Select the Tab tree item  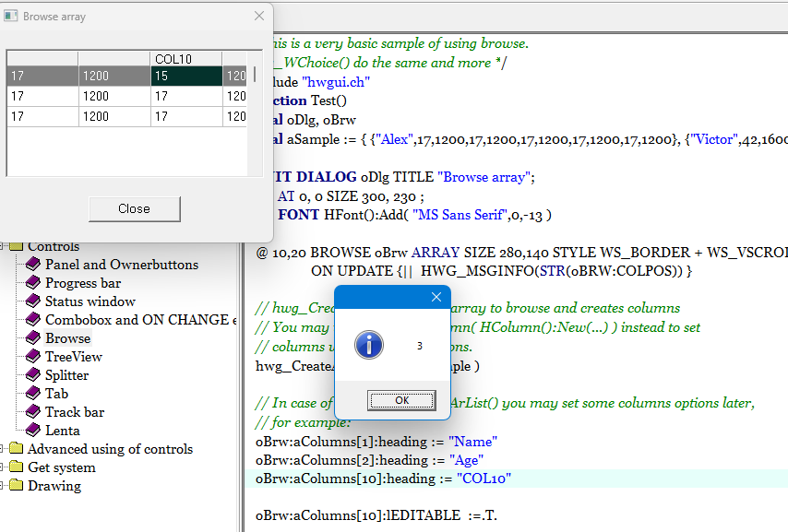click(56, 394)
